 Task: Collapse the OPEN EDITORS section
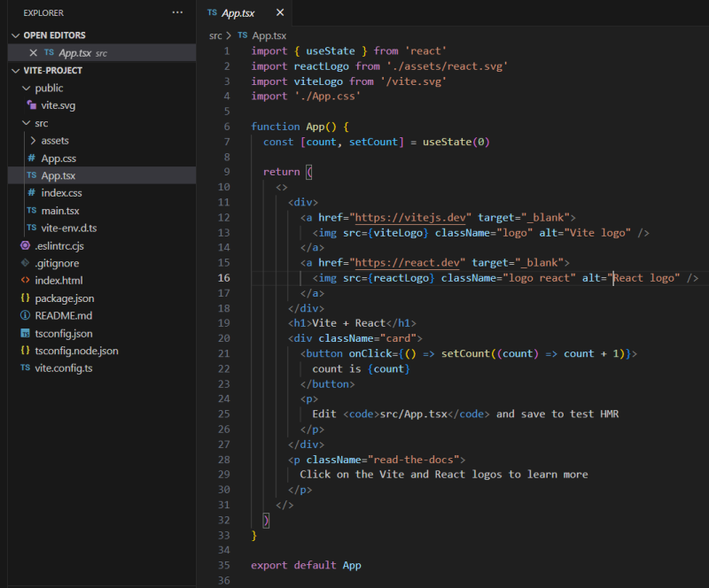pos(16,35)
